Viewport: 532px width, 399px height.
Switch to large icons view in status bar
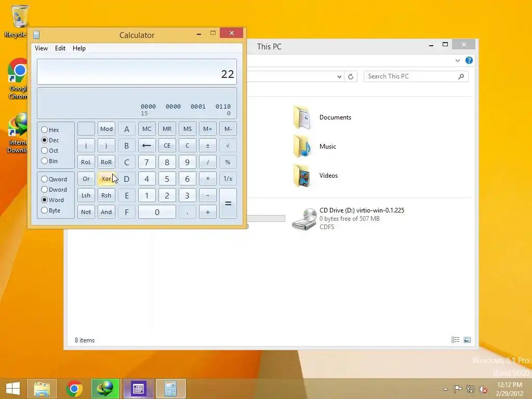pos(467,340)
